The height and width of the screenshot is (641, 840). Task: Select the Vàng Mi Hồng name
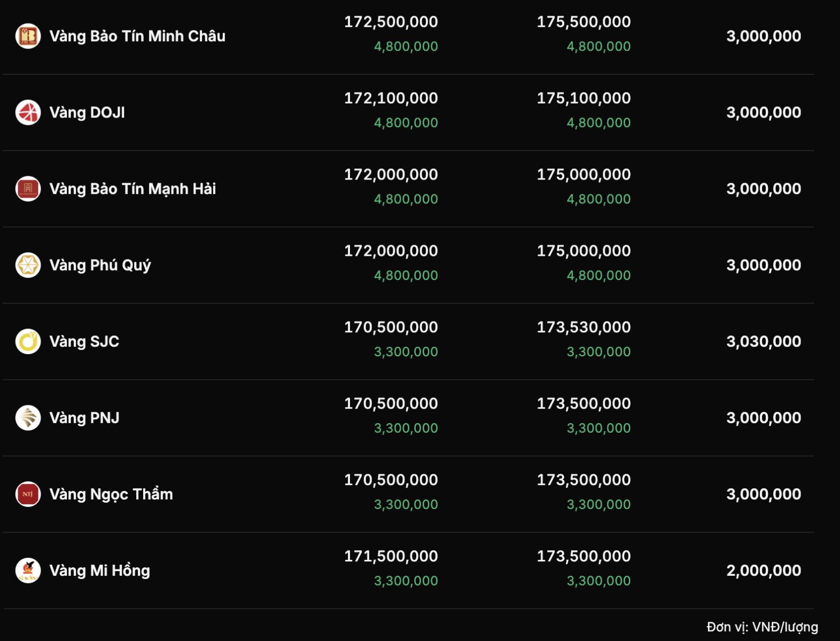click(99, 571)
